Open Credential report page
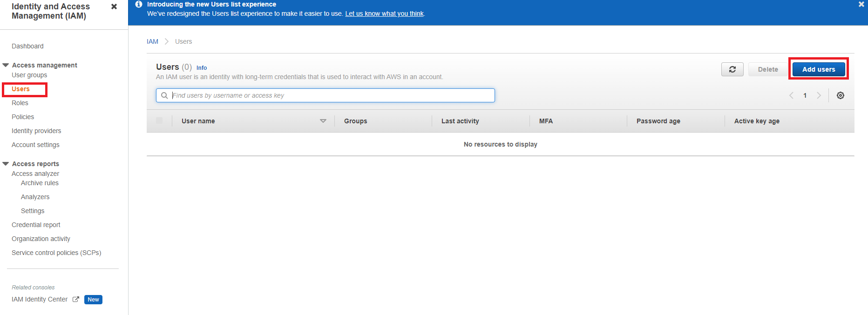 click(x=36, y=225)
